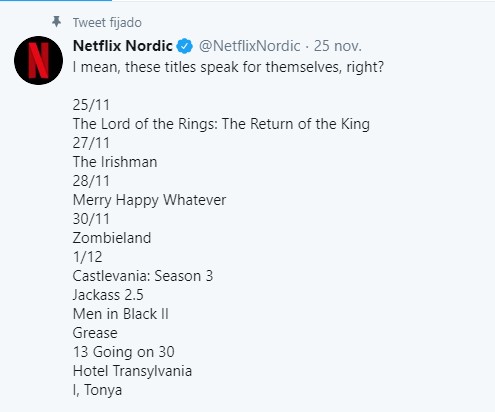Select Hotel Transylvania title line
The width and height of the screenshot is (495, 412).
click(x=132, y=371)
